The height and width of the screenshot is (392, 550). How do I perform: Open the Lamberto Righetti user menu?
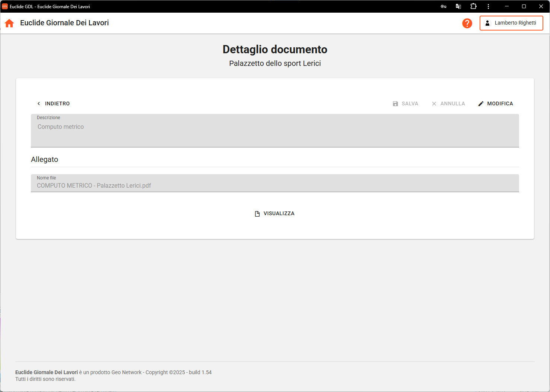pos(511,23)
